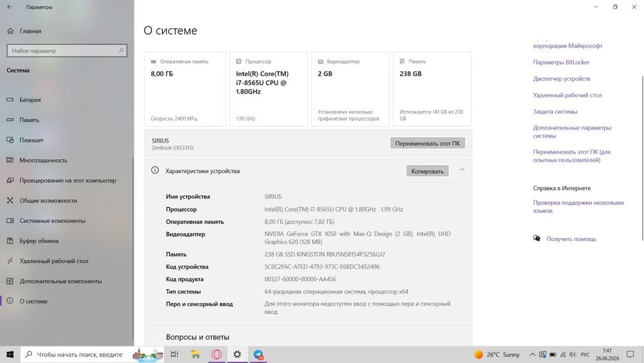Open Проверка поддержки нескольких языков link
Screen dimensions: 644x363
[x=578, y=206]
